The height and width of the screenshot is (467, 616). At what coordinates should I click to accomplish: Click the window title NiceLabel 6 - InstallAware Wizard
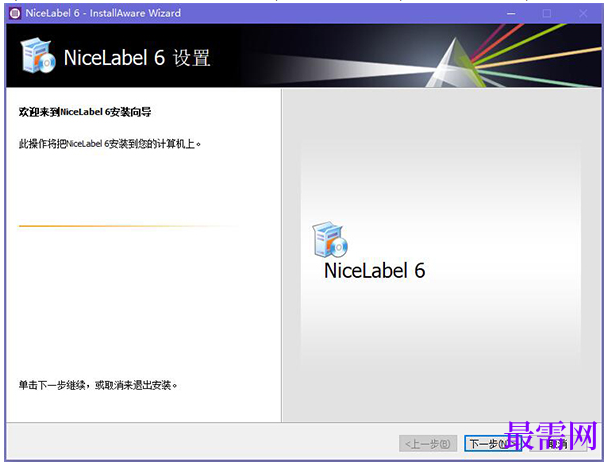(x=103, y=13)
